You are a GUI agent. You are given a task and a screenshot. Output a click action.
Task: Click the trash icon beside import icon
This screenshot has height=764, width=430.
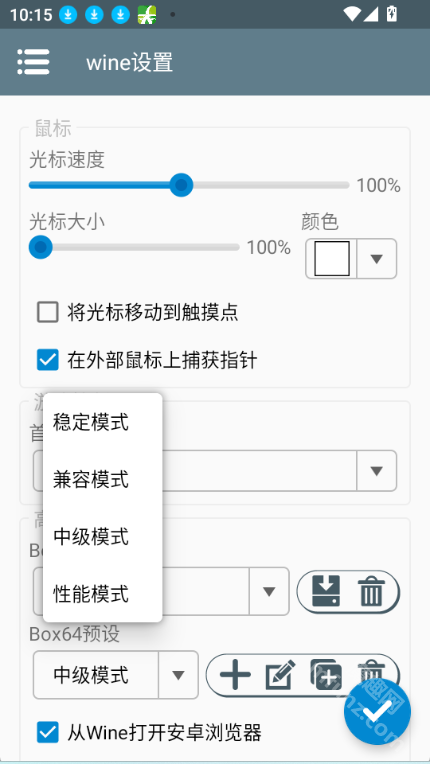(x=372, y=591)
